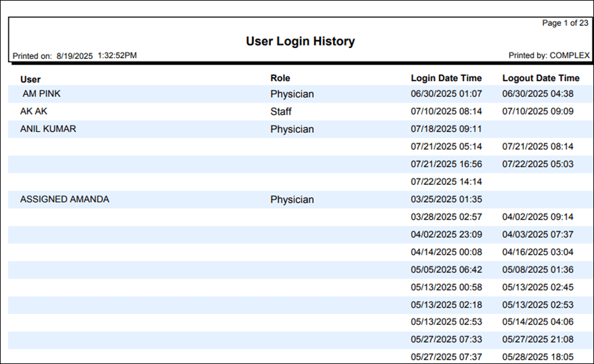
Task: Click the Logout Date Time column header
Action: [540, 78]
